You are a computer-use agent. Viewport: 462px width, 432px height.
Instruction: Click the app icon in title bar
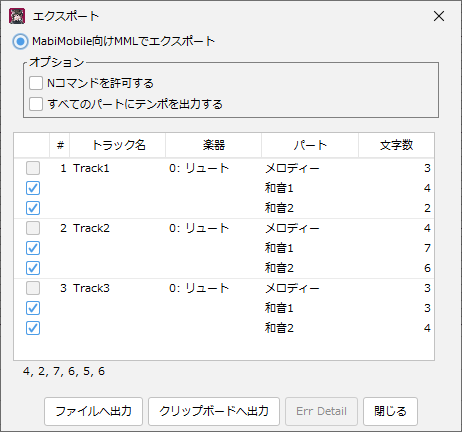pos(17,16)
